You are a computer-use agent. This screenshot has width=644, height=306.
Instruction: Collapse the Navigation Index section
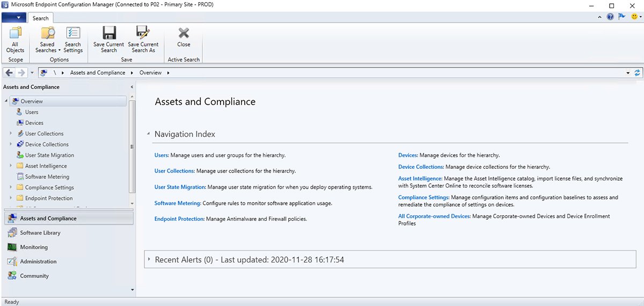(148, 135)
